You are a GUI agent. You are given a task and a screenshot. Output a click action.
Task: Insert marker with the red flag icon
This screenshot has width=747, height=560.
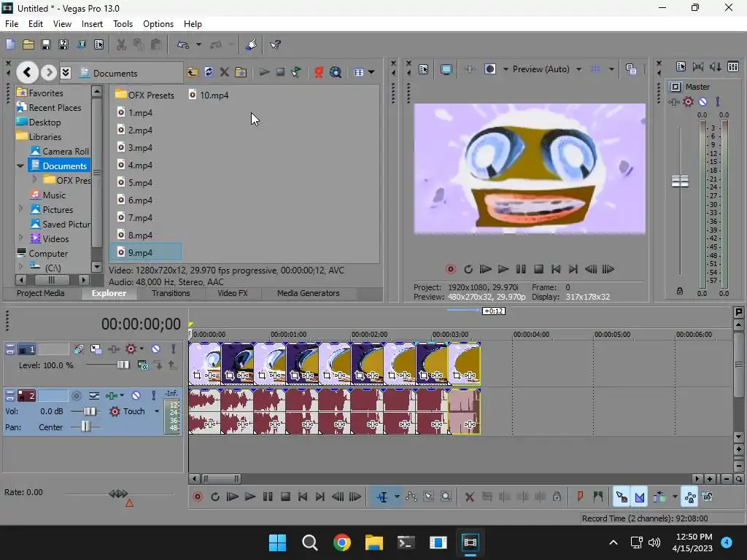pos(580,497)
